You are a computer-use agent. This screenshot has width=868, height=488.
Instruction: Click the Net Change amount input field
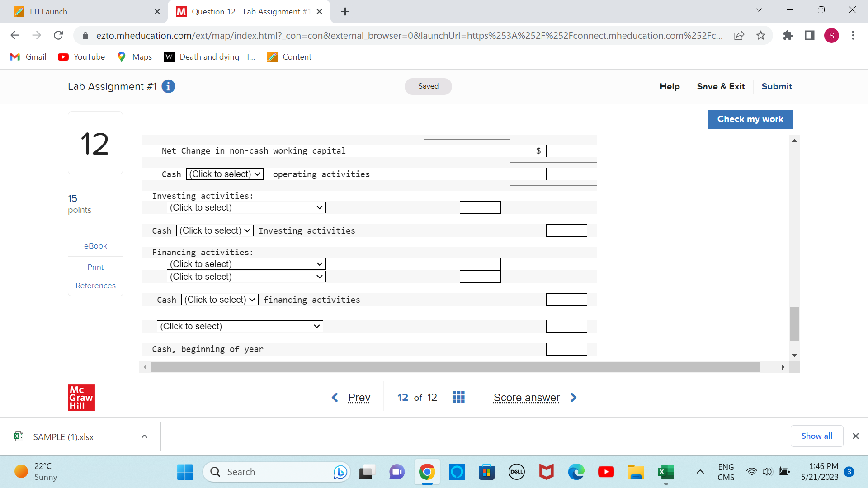coord(566,150)
